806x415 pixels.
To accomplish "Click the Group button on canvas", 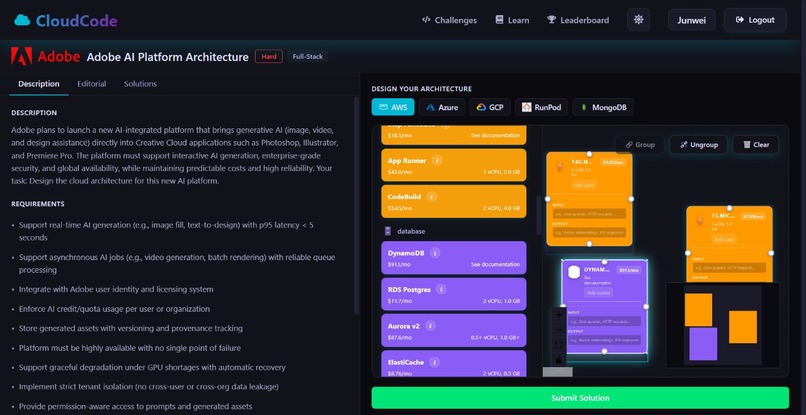I will click(x=639, y=145).
